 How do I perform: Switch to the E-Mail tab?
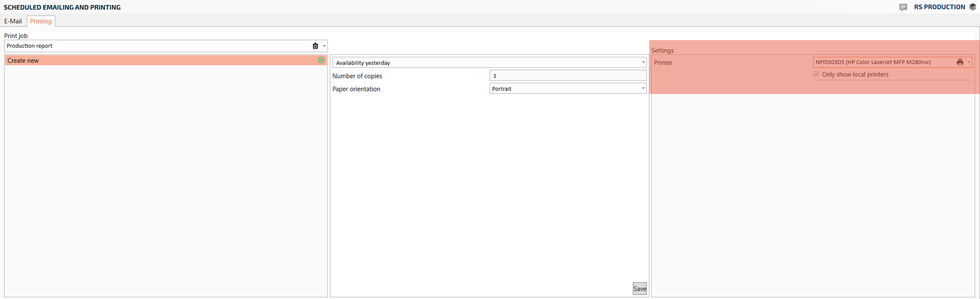click(x=13, y=21)
